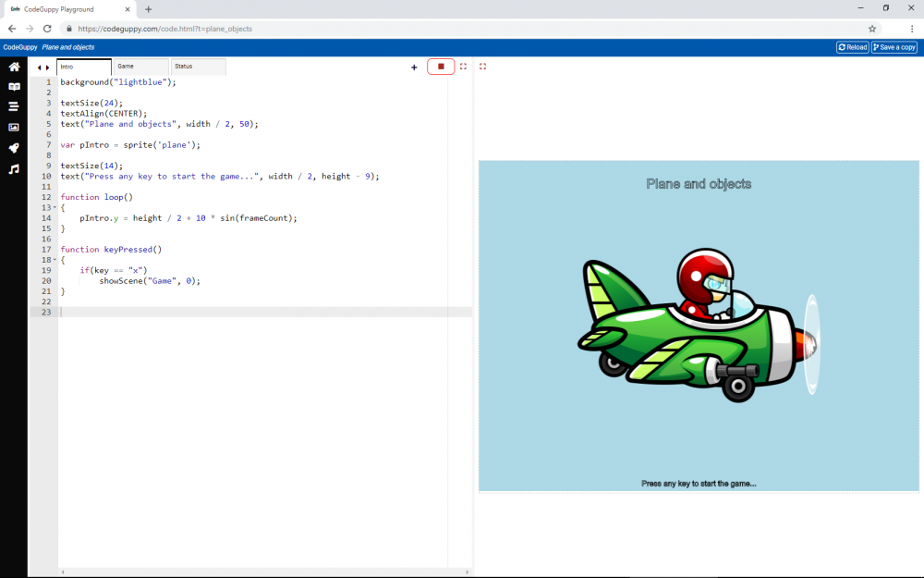
Task: Expand the code editor to fullscreen
Action: coord(463,67)
